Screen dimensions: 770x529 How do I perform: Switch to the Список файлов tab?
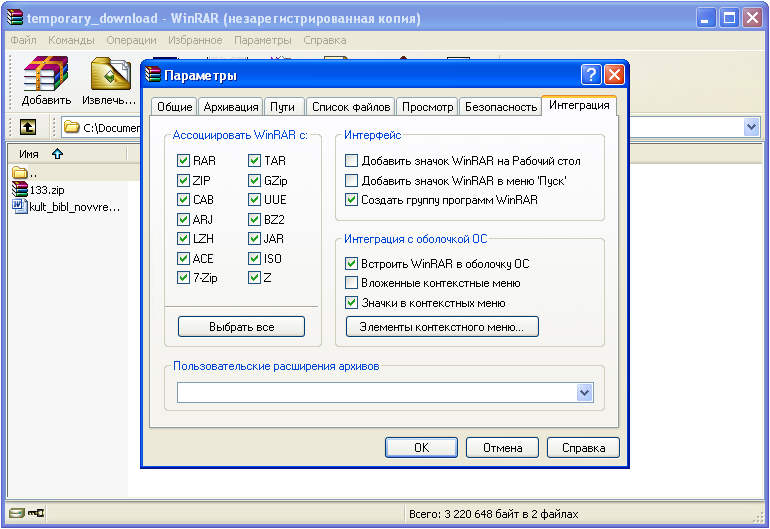(x=351, y=107)
